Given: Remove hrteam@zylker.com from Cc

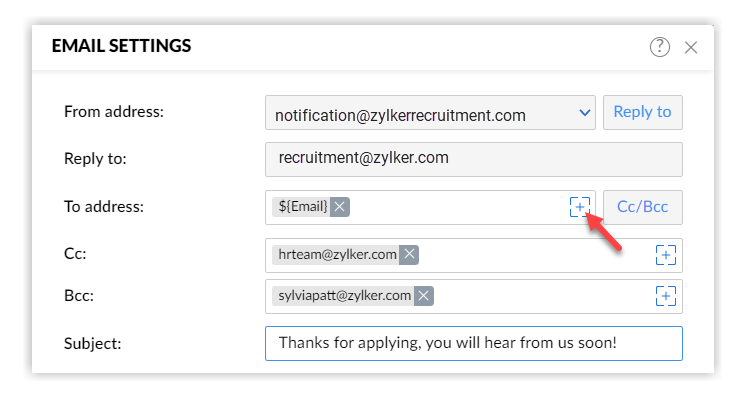Looking at the screenshot, I should pos(409,255).
